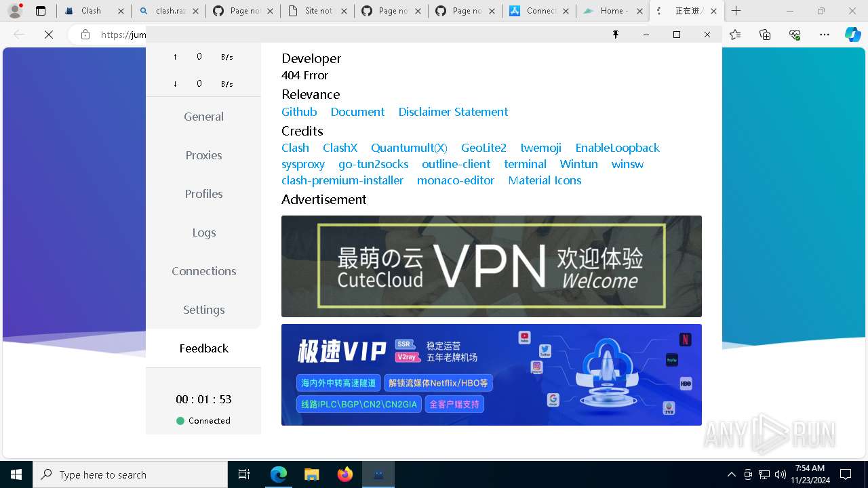The width and height of the screenshot is (868, 488).
Task: Open Edge favorites
Action: [x=736, y=35]
